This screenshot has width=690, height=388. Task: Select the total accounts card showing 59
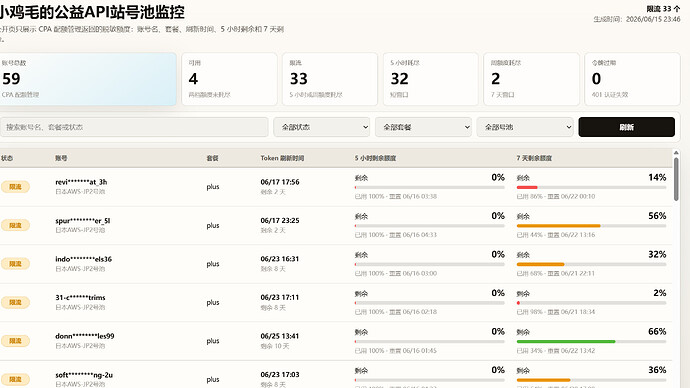pyautogui.click(x=88, y=79)
